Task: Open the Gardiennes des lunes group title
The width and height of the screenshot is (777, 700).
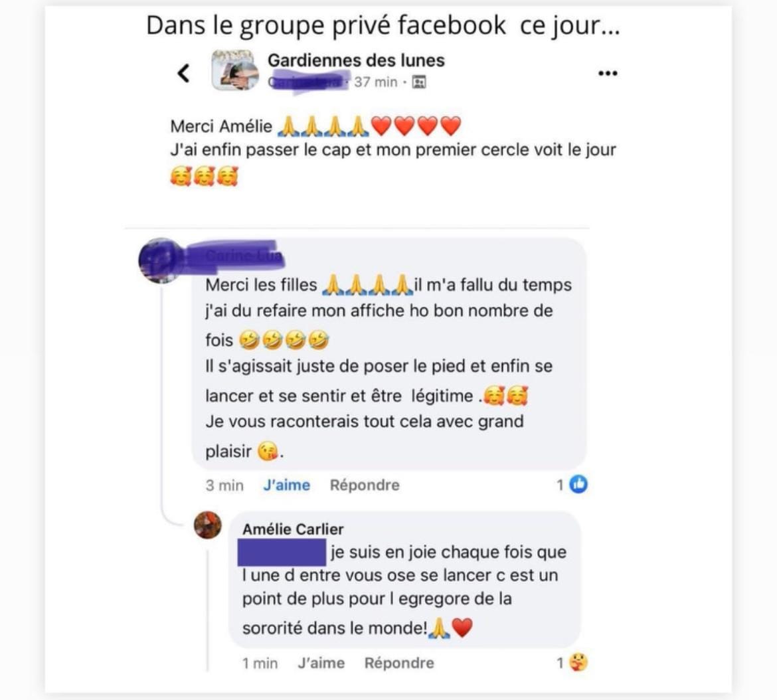Action: (356, 60)
